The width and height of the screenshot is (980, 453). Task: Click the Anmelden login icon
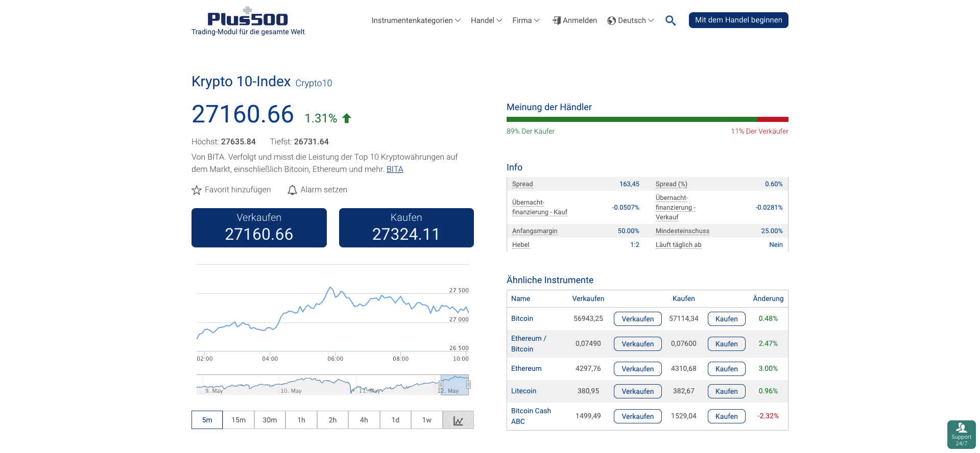click(x=557, y=20)
